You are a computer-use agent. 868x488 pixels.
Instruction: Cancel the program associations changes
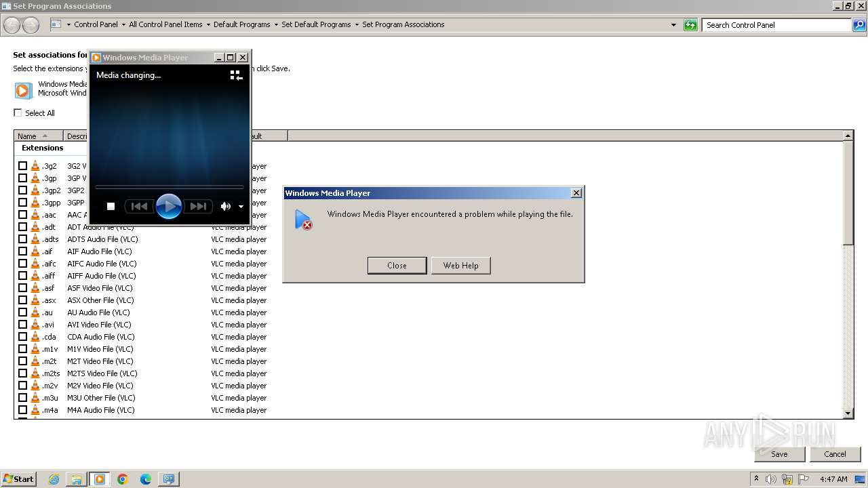point(835,454)
